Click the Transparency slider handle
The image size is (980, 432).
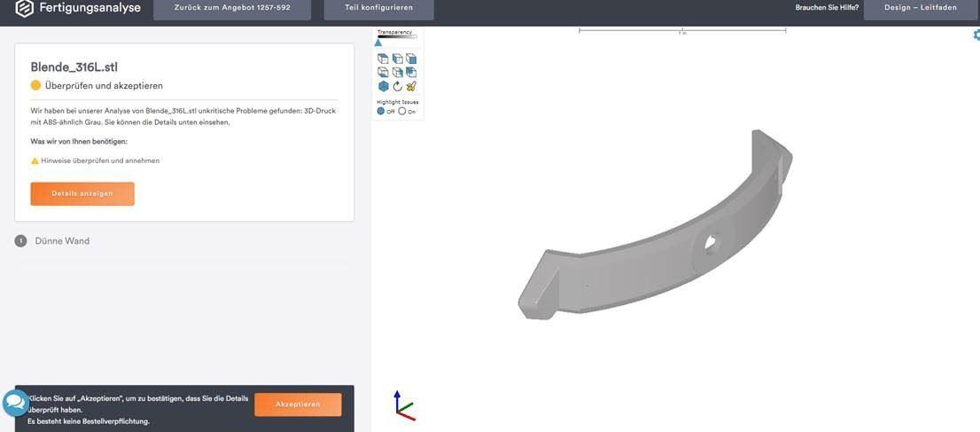(x=378, y=43)
